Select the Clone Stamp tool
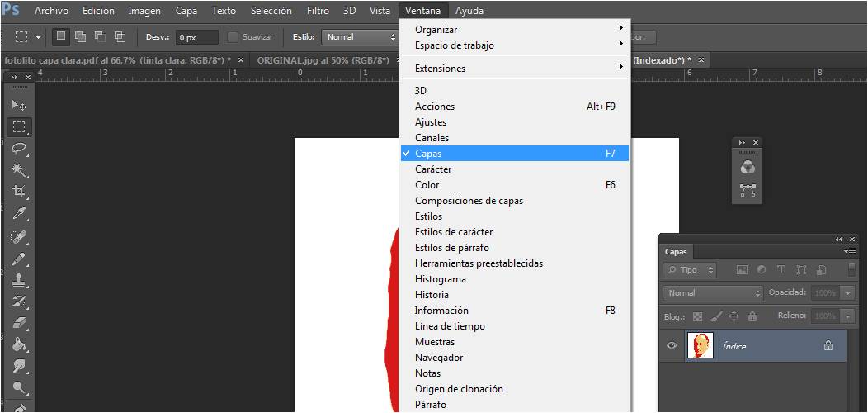Viewport: 868px width, 413px height. click(x=19, y=281)
